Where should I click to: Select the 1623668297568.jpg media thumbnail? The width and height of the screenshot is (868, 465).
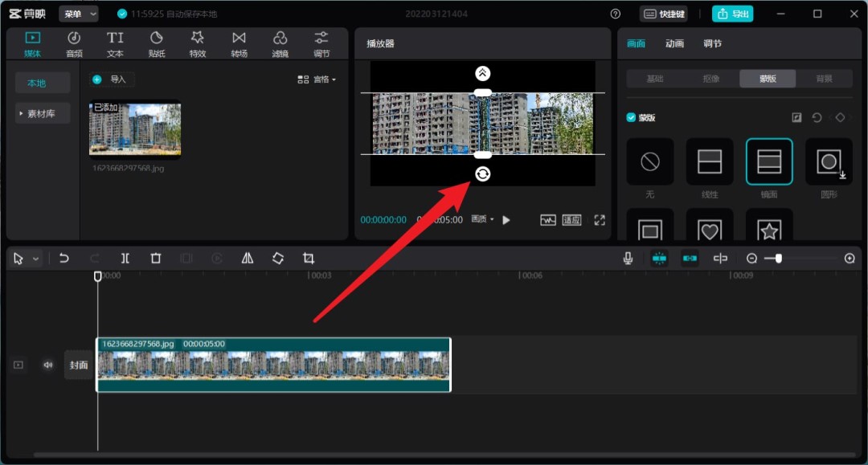click(x=134, y=128)
